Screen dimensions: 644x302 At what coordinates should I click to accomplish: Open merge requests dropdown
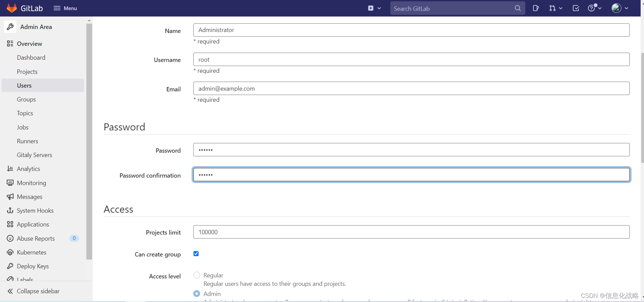click(556, 8)
